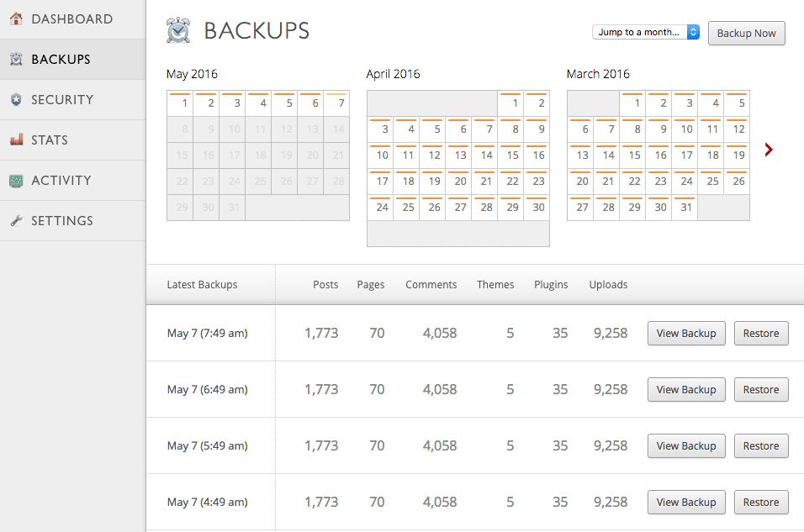The height and width of the screenshot is (532, 804).
Task: Click the dropdown's up-down arrow control
Action: (692, 33)
